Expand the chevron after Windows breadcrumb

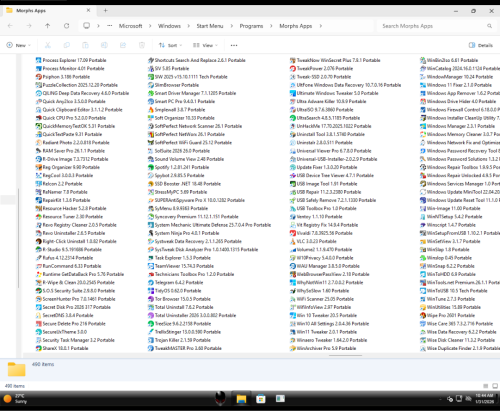tap(189, 26)
